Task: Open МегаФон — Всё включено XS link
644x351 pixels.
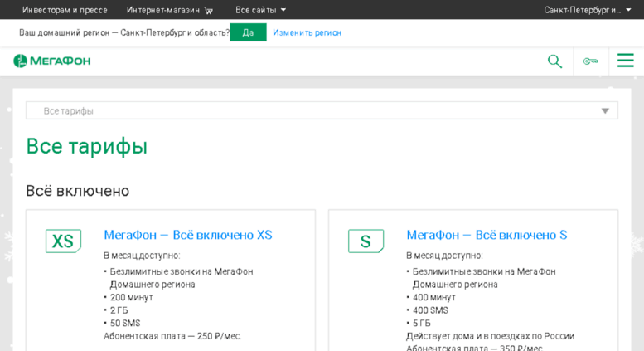Action: 188,235
